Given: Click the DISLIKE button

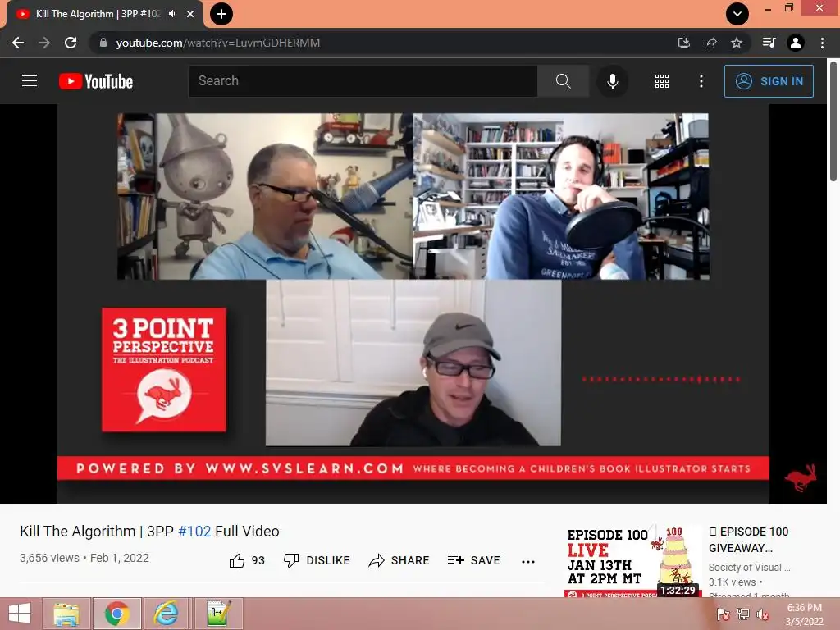Looking at the screenshot, I should point(317,560).
